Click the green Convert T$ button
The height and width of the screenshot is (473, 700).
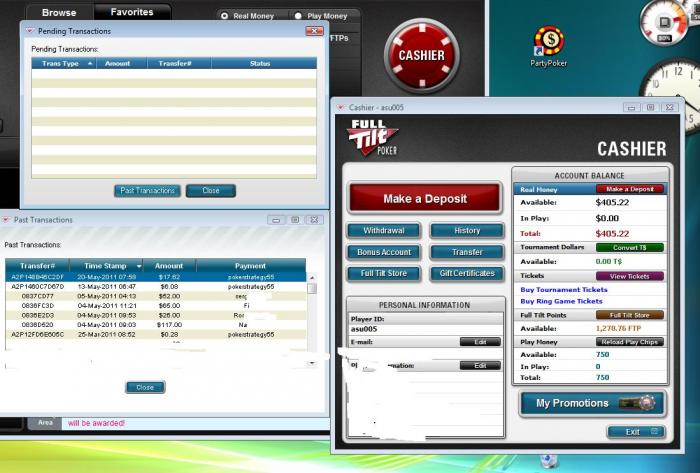(629, 248)
